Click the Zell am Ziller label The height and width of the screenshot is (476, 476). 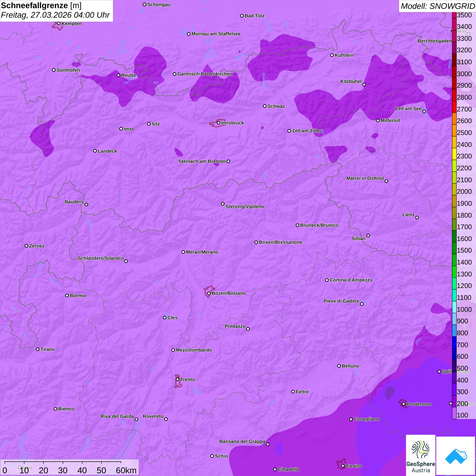pos(307,131)
